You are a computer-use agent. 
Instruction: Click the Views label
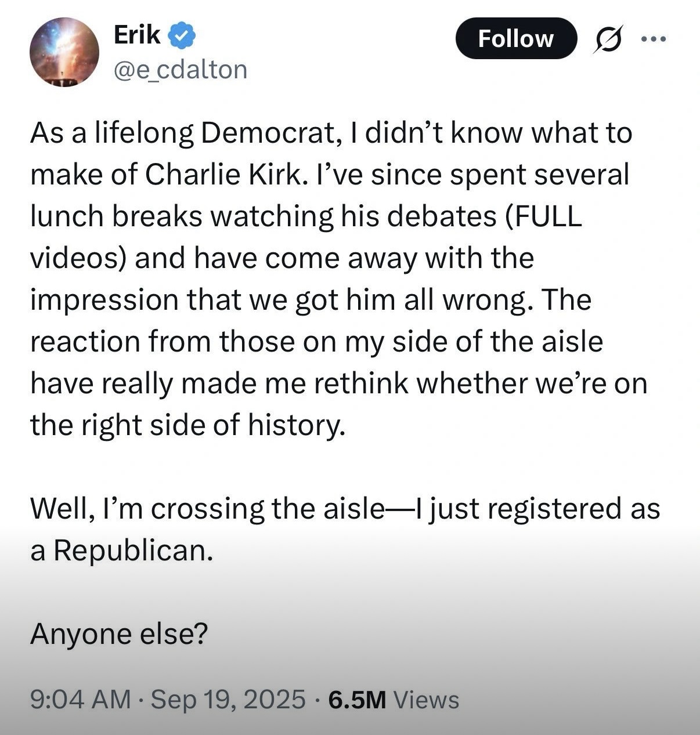427,700
